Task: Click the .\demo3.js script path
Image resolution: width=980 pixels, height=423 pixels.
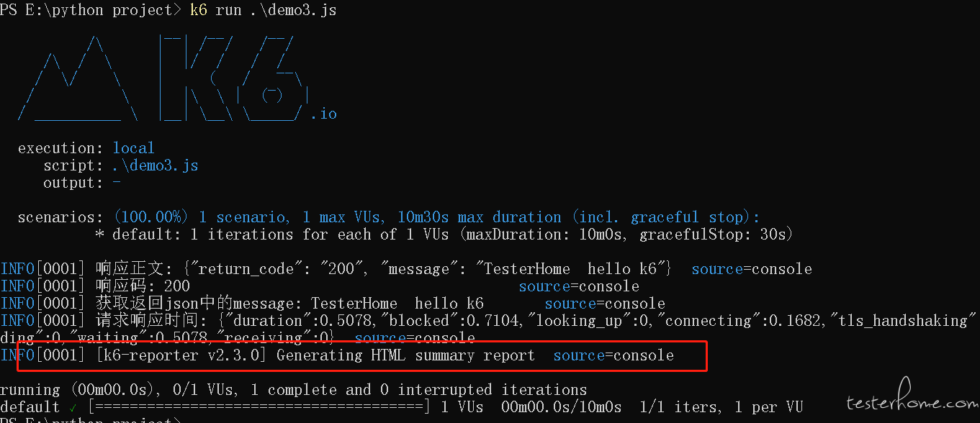Action: pyautogui.click(x=156, y=165)
